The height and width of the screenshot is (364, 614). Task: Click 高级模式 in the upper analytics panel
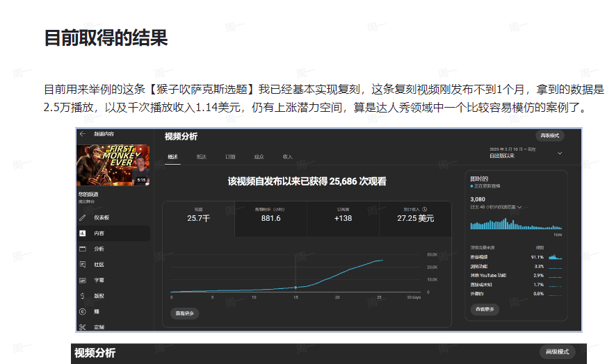click(x=550, y=135)
